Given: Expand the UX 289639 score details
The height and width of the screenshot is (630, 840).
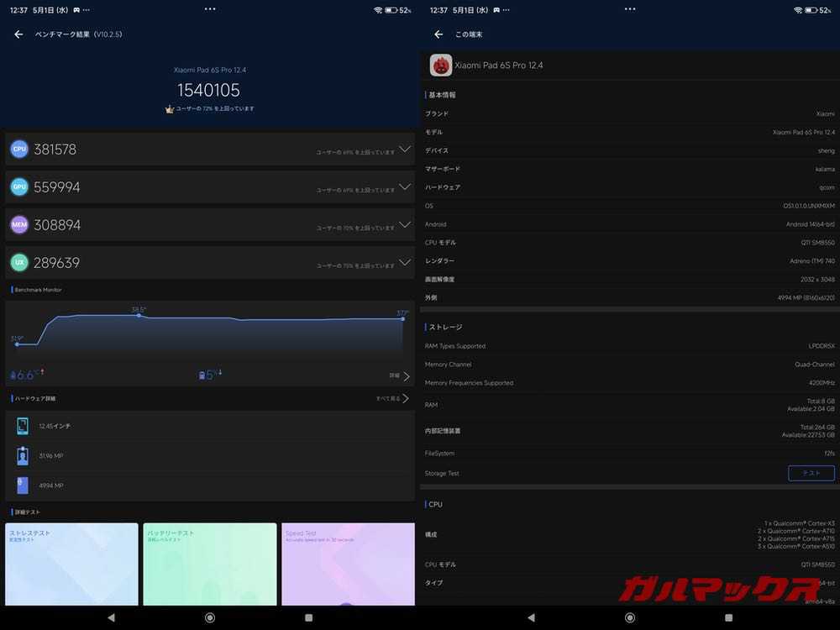Looking at the screenshot, I should click(x=405, y=265).
